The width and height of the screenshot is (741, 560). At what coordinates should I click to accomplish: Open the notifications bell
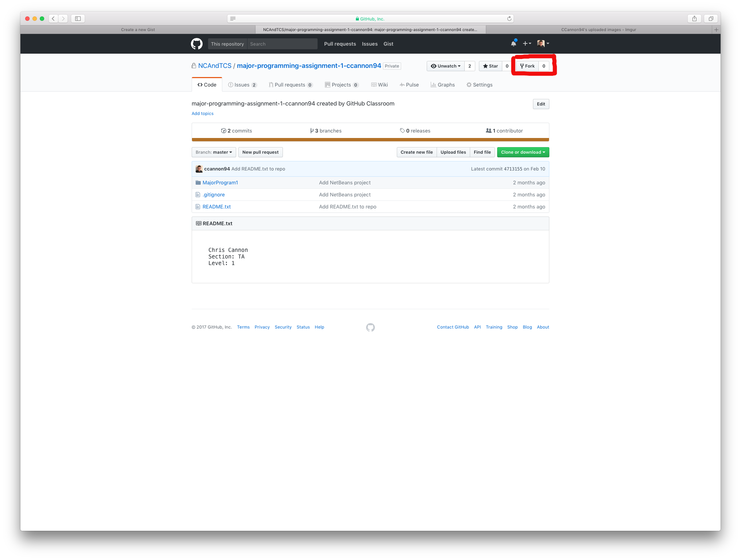[513, 43]
